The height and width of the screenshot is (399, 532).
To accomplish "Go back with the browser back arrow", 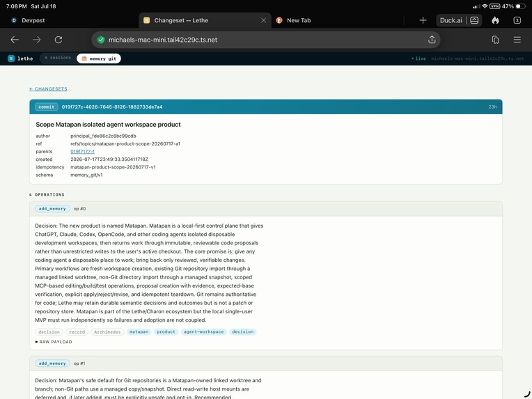I will pyautogui.click(x=15, y=40).
